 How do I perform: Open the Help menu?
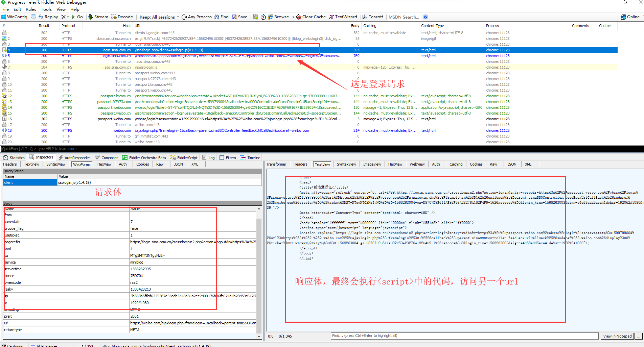coord(75,9)
